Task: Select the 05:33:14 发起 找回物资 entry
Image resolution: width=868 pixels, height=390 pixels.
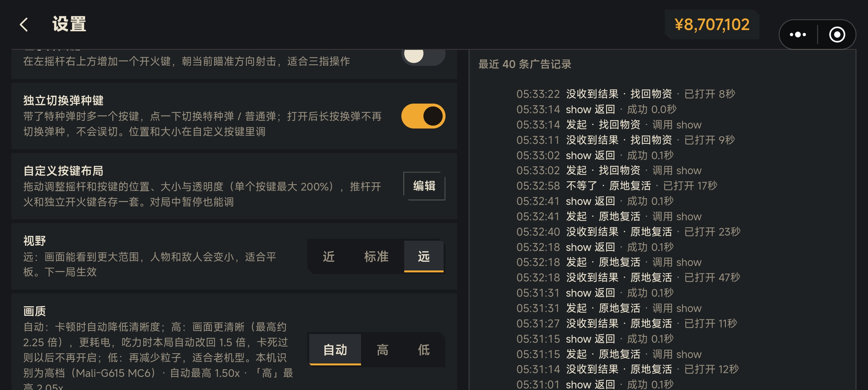Action: pos(609,125)
